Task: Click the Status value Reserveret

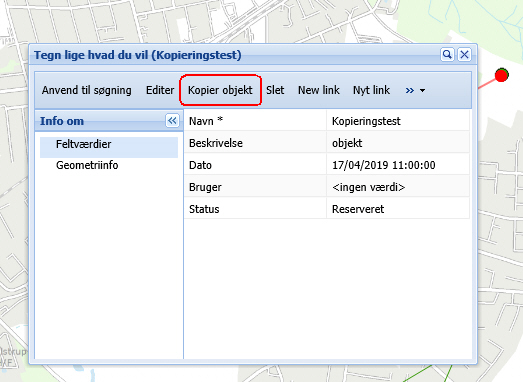Action: pyautogui.click(x=398, y=209)
